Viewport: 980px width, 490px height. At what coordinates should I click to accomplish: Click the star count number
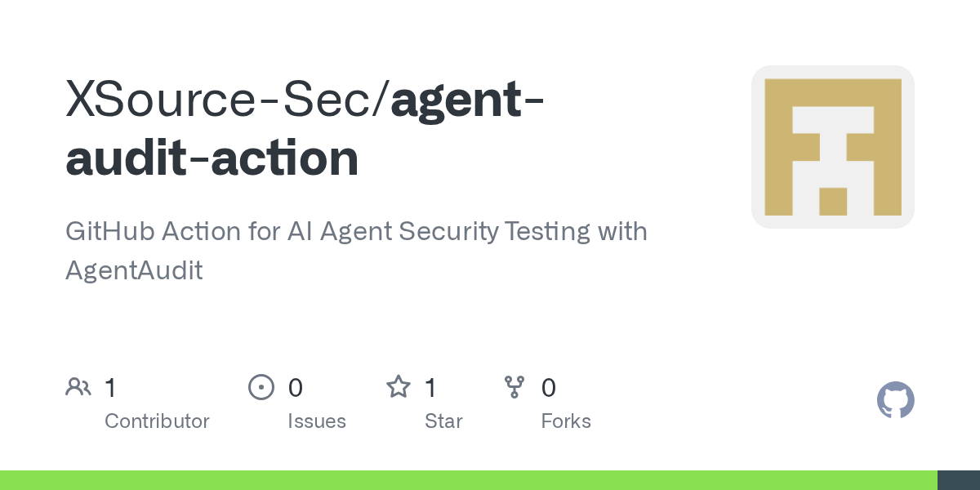431,388
